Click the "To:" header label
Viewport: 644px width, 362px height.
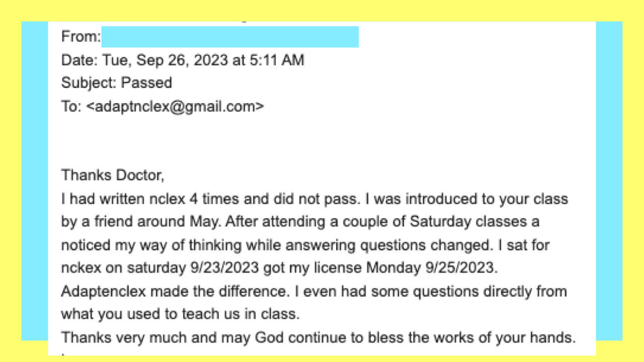point(71,107)
